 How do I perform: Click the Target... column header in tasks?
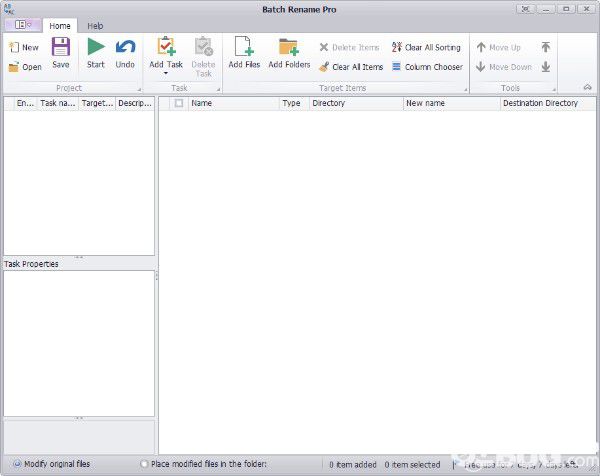tap(97, 103)
